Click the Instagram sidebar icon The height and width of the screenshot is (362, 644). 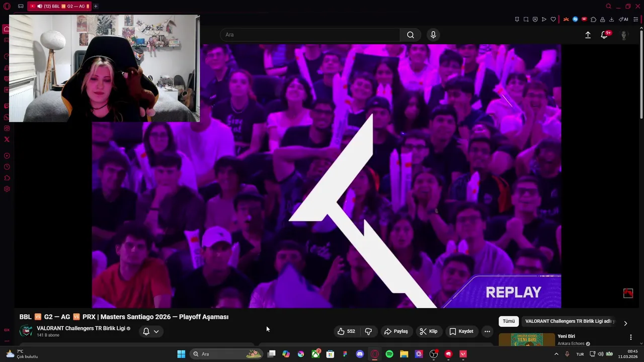pyautogui.click(x=7, y=128)
